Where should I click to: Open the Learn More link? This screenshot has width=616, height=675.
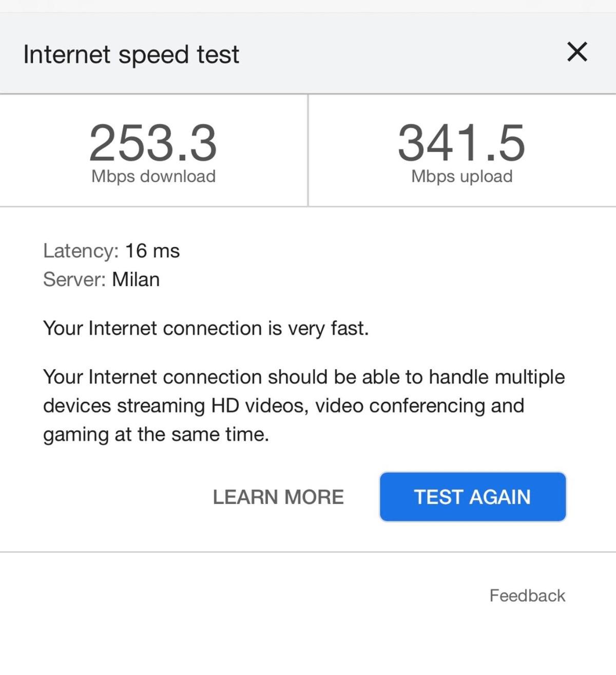(x=278, y=497)
